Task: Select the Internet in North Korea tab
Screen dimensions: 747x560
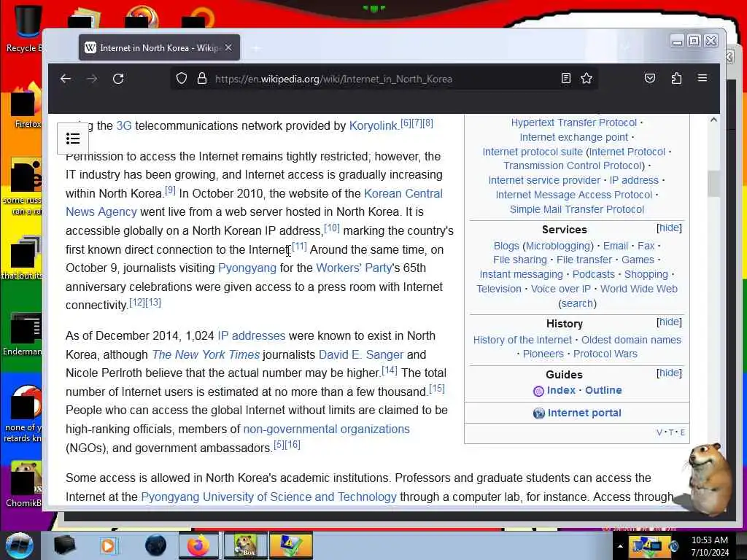Action: click(x=159, y=47)
